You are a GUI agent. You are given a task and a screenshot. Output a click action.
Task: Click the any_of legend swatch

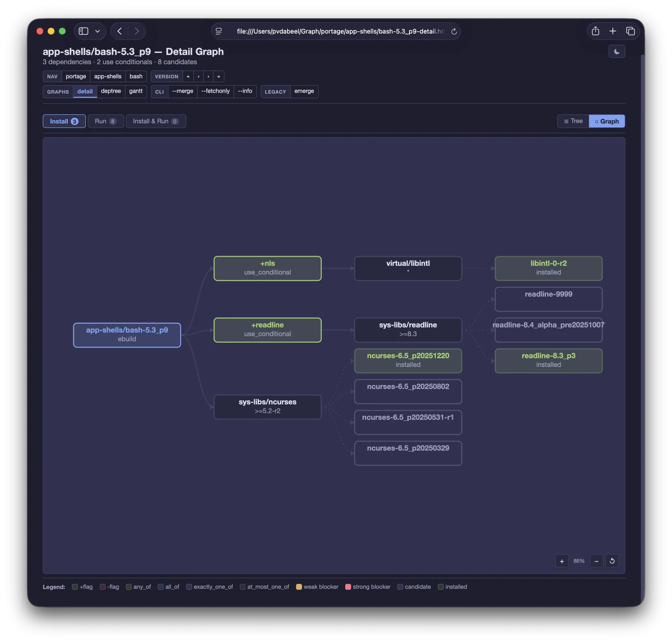point(128,587)
